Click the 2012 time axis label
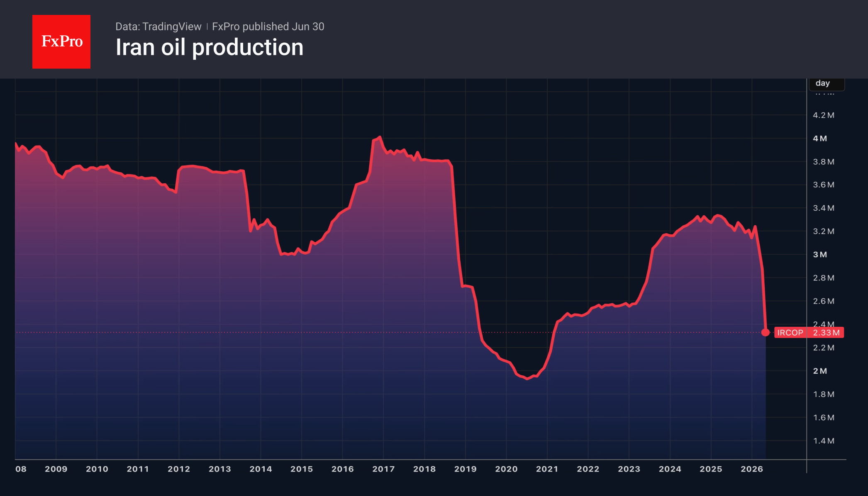Viewport: 868px width, 496px height. click(179, 469)
